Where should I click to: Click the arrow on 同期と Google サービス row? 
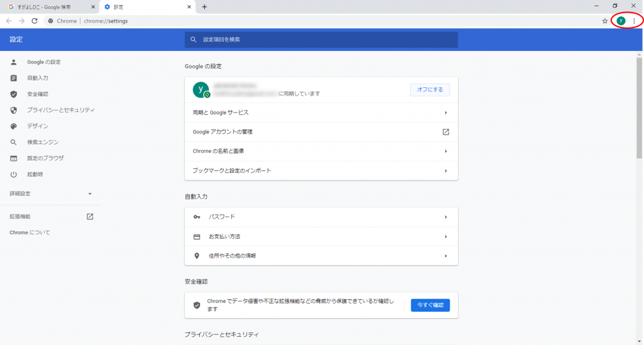(x=446, y=113)
